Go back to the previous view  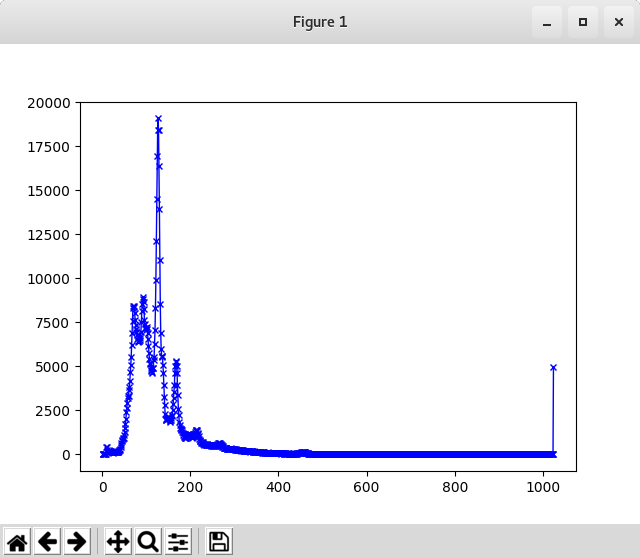(47, 541)
